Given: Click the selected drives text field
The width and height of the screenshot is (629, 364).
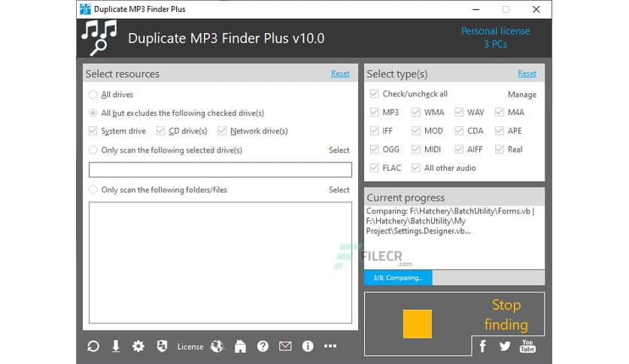Looking at the screenshot, I should coord(220,169).
